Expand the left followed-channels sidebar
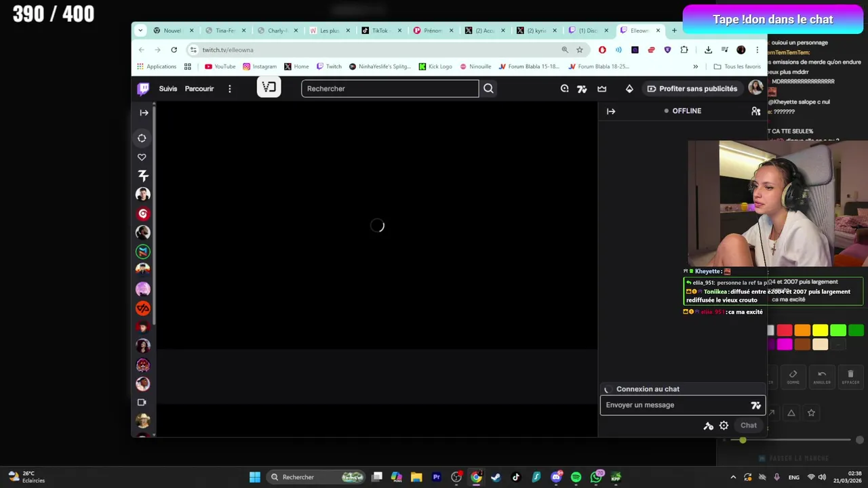Screen dimensions: 868x488 tap(144, 113)
